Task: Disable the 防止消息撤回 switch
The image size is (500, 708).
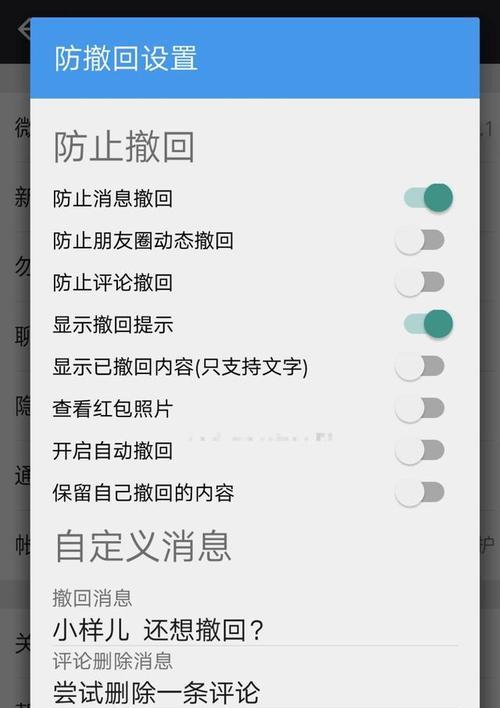Action: [x=428, y=198]
